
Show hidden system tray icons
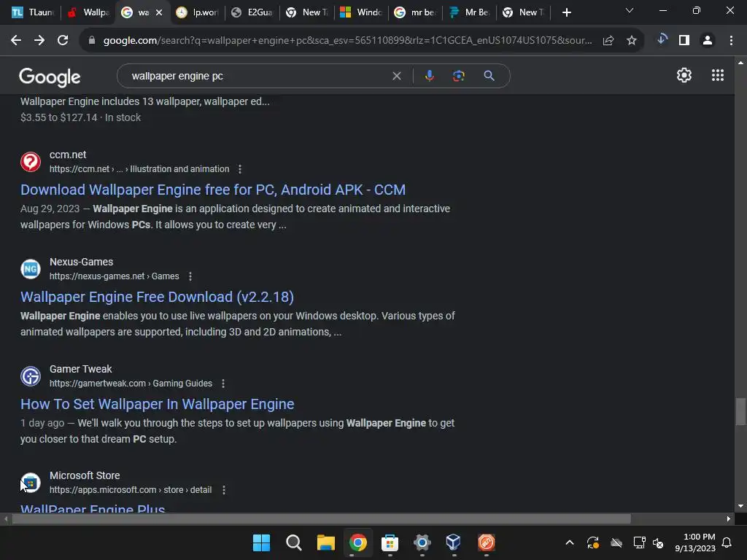[x=569, y=542]
